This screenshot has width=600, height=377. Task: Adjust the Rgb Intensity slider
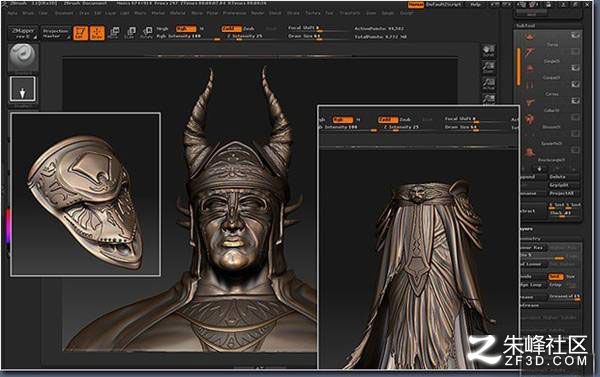pyautogui.click(x=188, y=36)
